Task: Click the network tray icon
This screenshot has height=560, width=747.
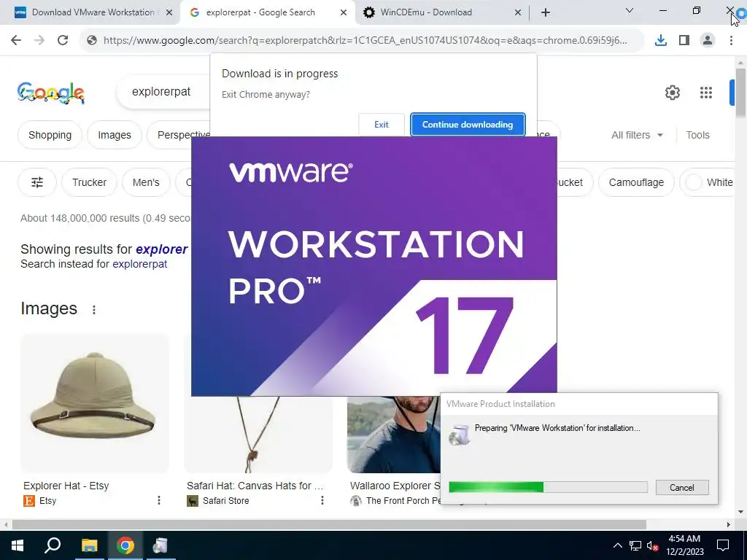Action: coord(635,545)
